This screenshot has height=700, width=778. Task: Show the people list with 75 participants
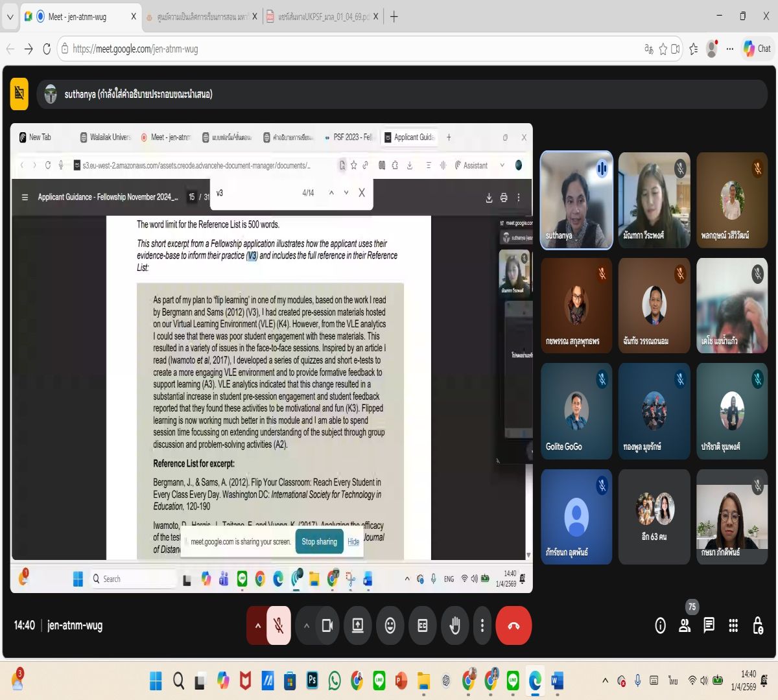[685, 625]
